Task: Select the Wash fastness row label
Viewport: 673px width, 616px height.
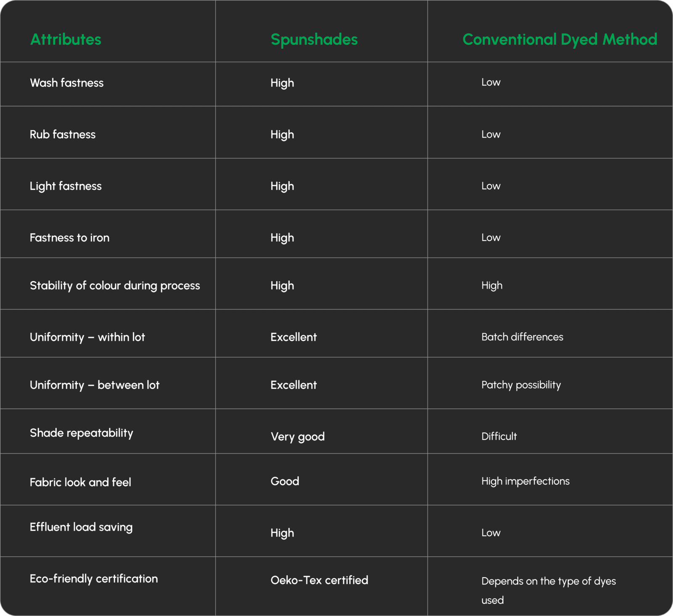Action: 66,83
